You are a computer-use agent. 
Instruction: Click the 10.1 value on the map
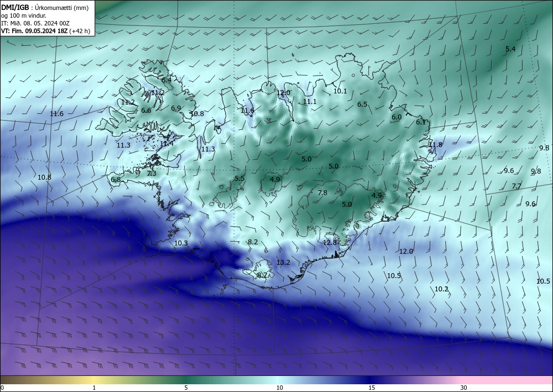click(340, 91)
